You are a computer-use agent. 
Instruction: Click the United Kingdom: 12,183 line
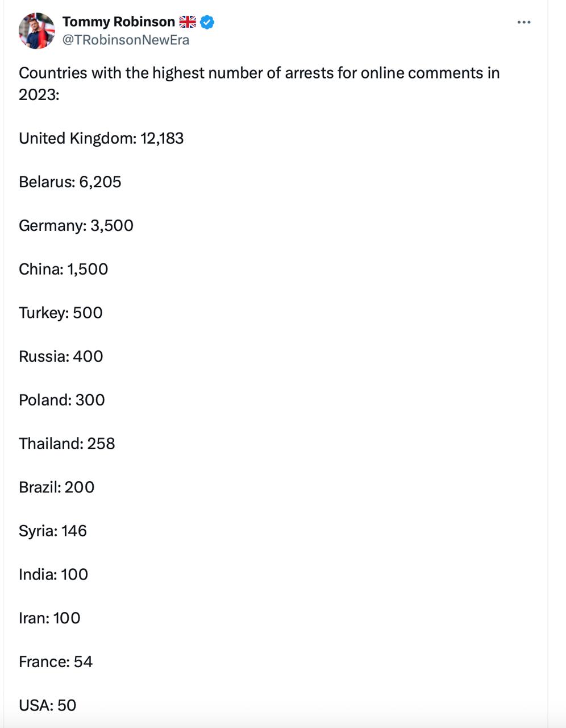pyautogui.click(x=101, y=138)
